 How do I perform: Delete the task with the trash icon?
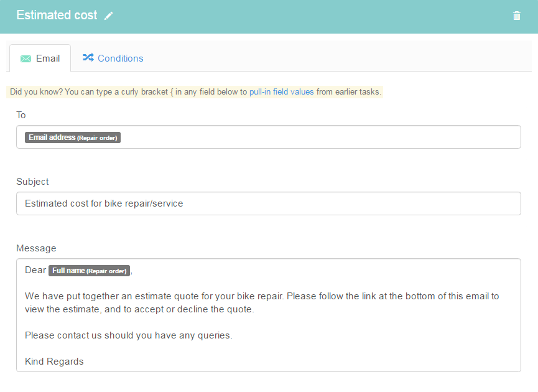516,16
